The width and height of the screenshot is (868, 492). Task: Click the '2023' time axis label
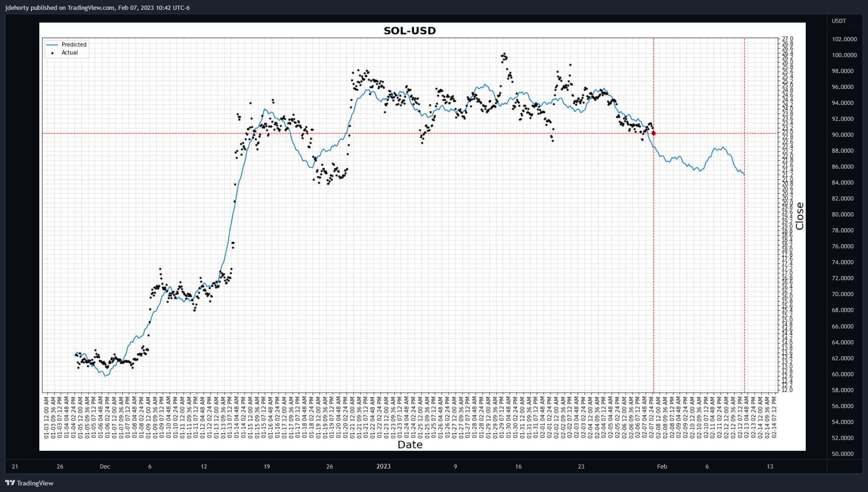point(383,466)
